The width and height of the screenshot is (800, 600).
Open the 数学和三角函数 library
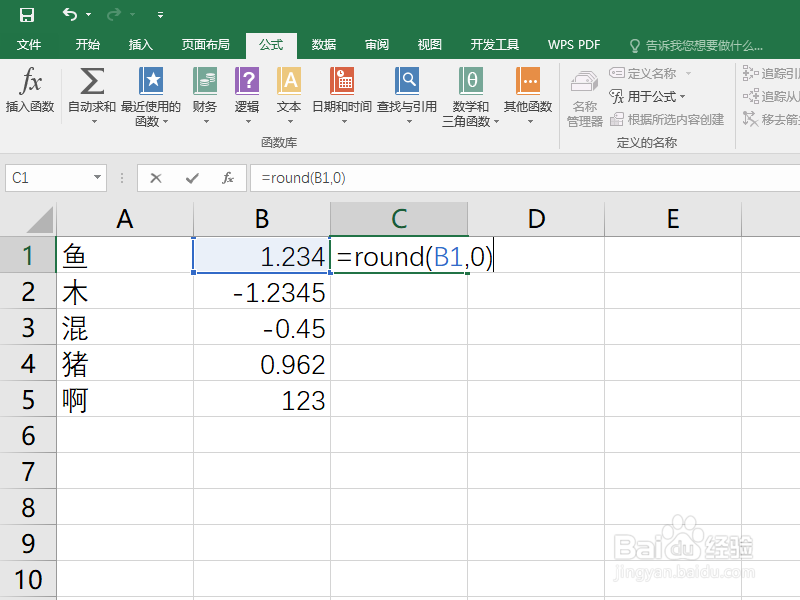pos(471,97)
